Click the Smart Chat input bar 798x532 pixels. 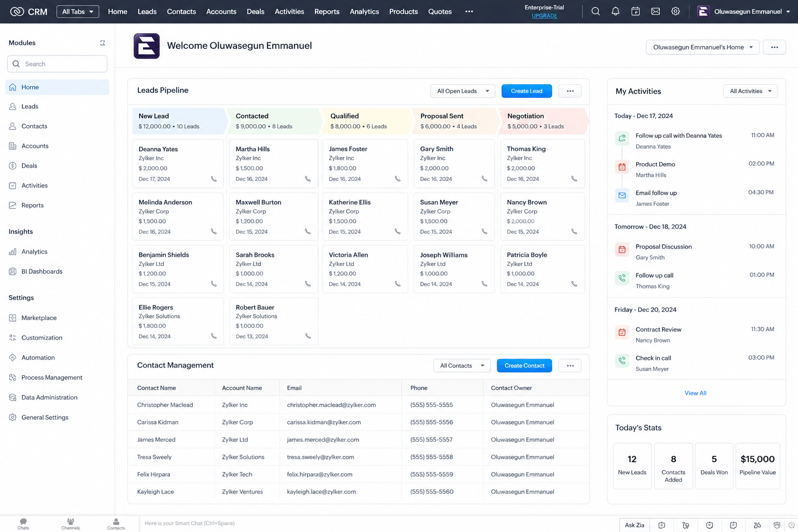pos(379,524)
